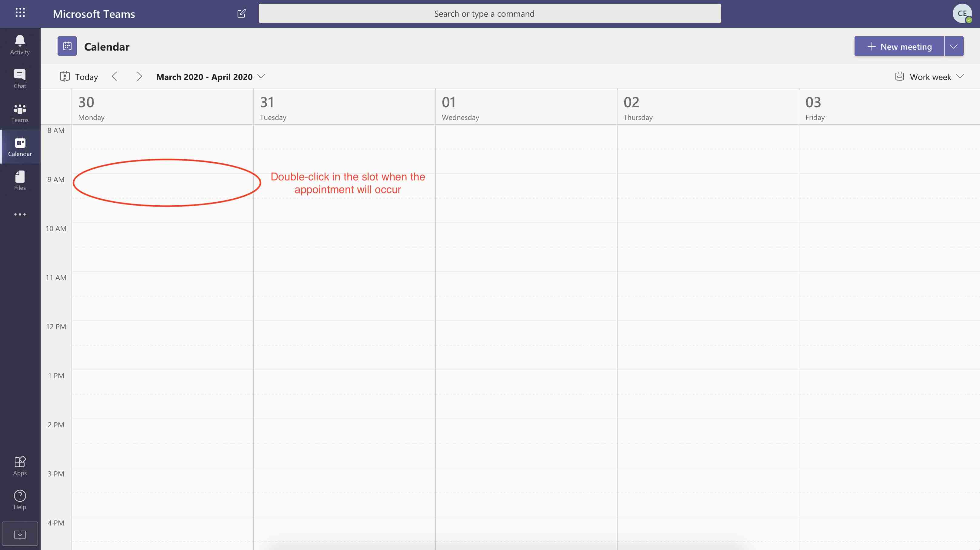Open the app launcher grid icon
Screen dimensions: 980x550
[x=20, y=13]
